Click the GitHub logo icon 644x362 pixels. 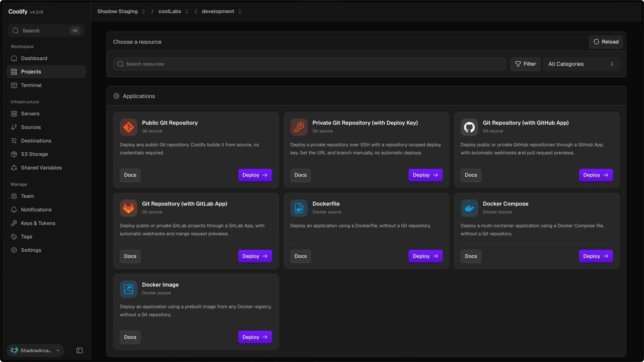pyautogui.click(x=469, y=127)
